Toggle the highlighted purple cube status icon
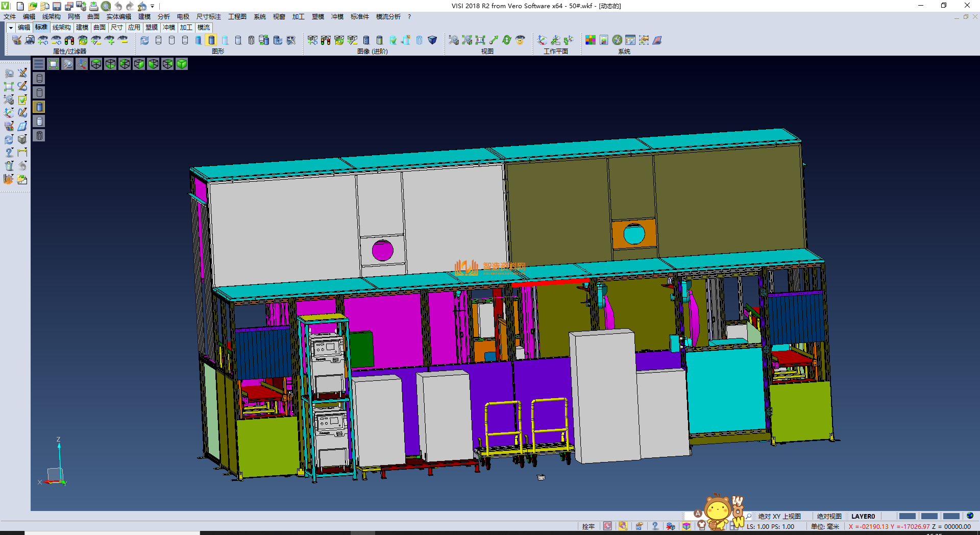This screenshot has width=980, height=535. point(687,526)
